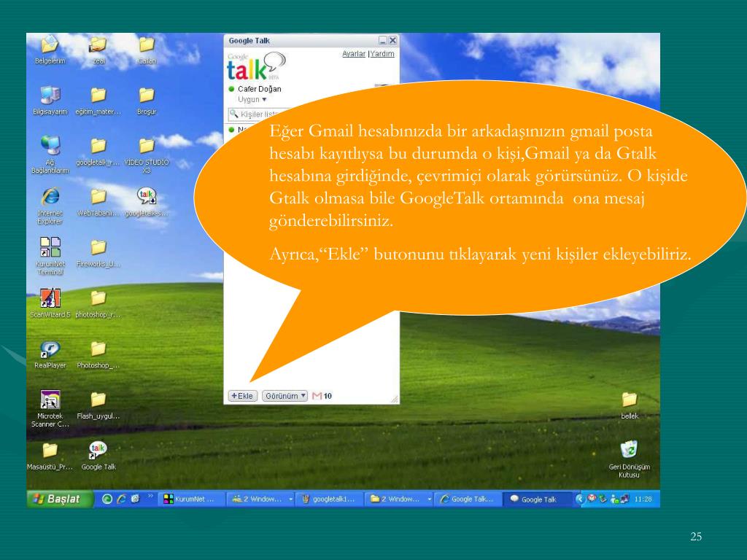Image resolution: width=747 pixels, height=560 pixels.
Task: Open the Başlat start menu
Action: tap(59, 499)
